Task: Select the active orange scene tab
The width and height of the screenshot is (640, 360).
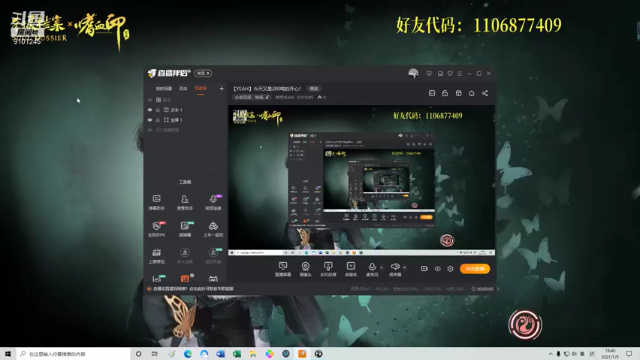Action: (200, 89)
